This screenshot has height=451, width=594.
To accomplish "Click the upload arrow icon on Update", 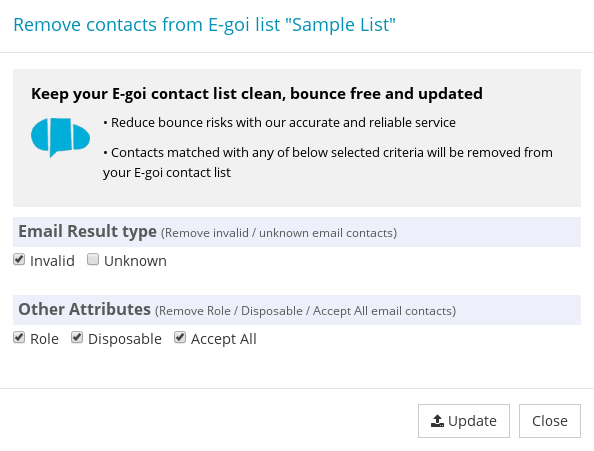I will tap(437, 421).
